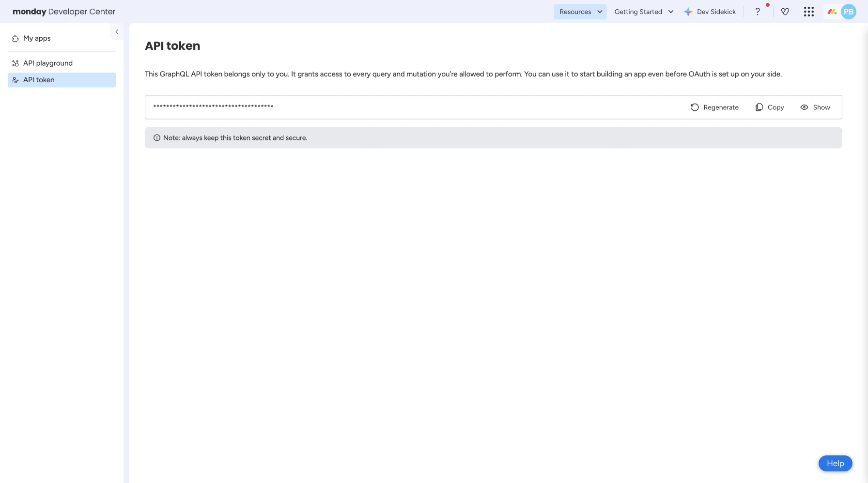Collapse the left sidebar with chevron
The image size is (868, 483).
click(x=117, y=32)
